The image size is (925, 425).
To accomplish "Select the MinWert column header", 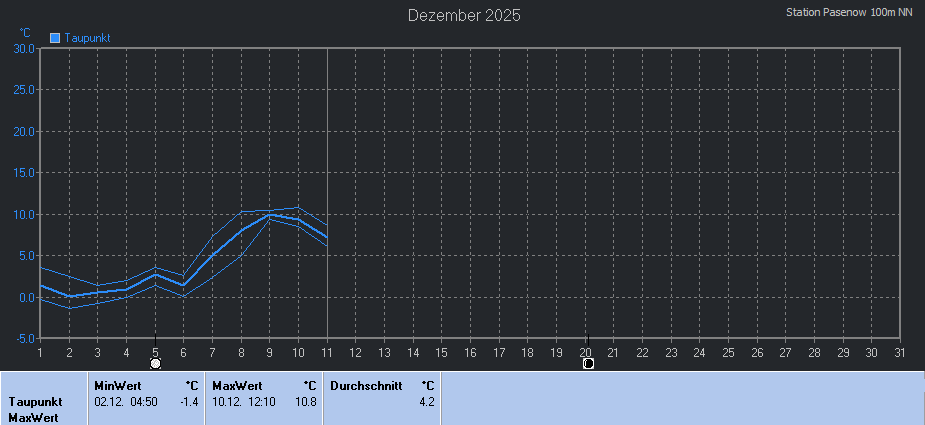I will pos(118,386).
